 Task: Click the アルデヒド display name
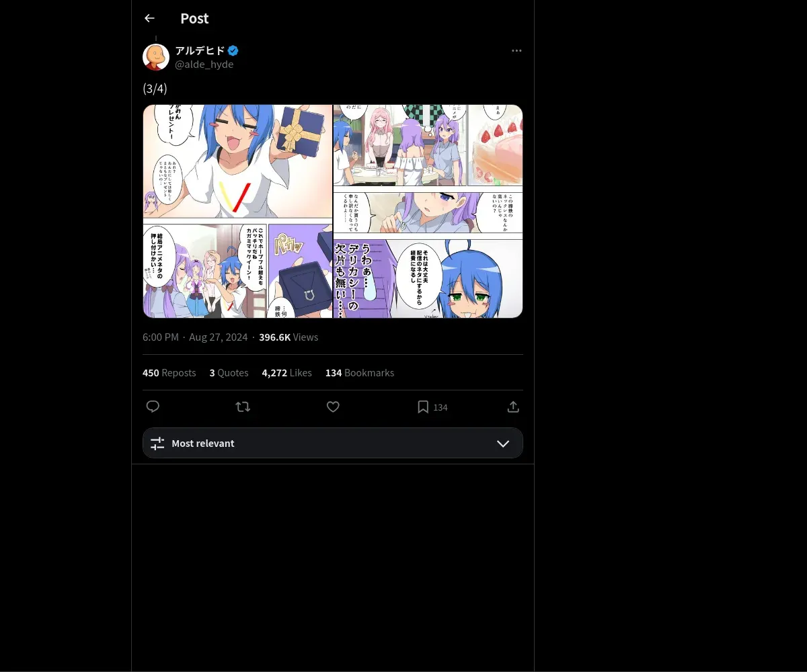[x=200, y=50]
